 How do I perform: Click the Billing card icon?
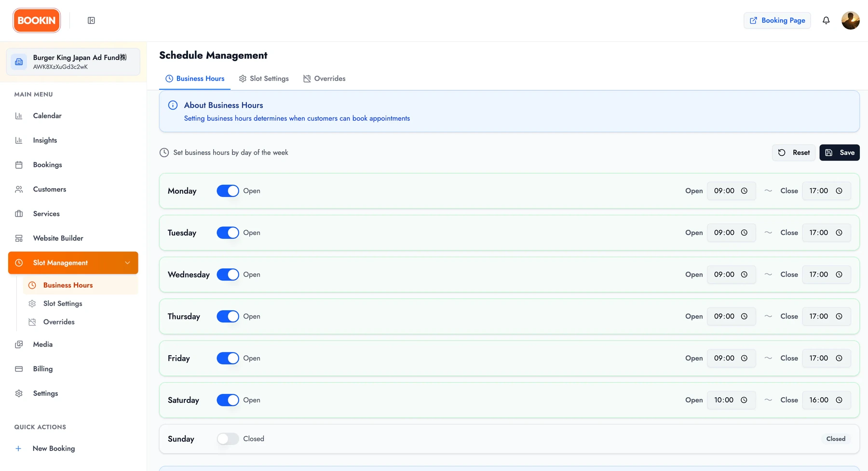(x=19, y=369)
